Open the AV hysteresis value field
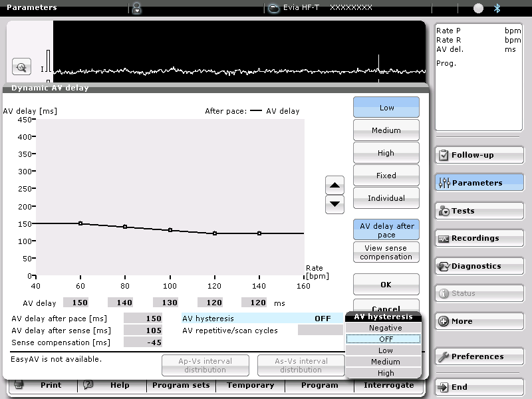The height and width of the screenshot is (399, 532). (323, 319)
